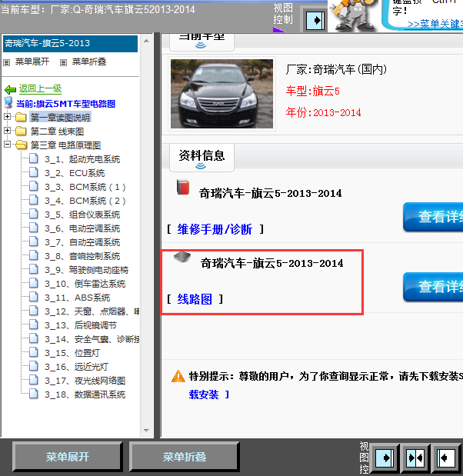The height and width of the screenshot is (476, 463).
Task: Click page icon for 3_5、组合仪表系统
Action: [34, 214]
